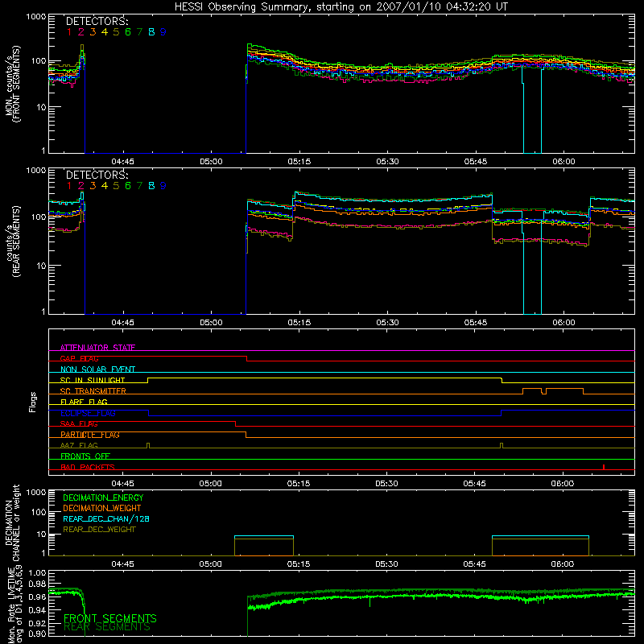644x644 pixels.
Task: Select SAA_FLAG label
Action: click(79, 423)
